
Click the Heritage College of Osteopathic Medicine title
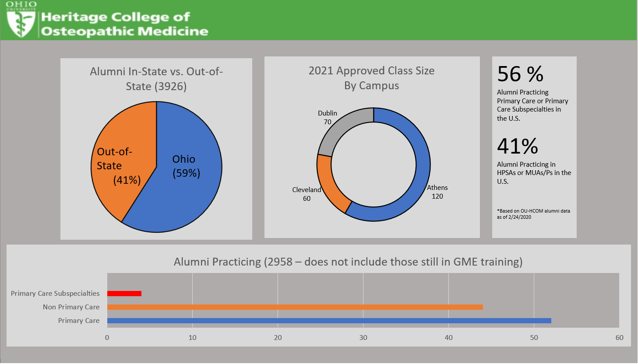coord(124,24)
